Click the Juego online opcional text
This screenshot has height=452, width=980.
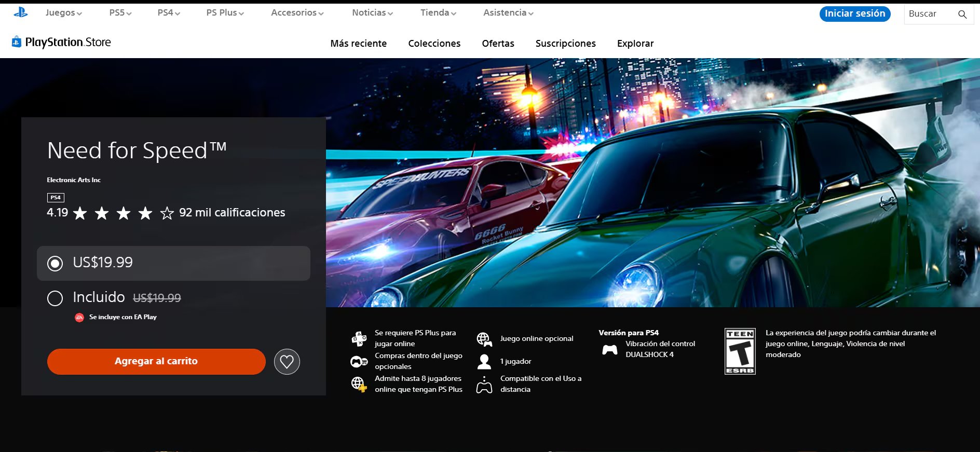(x=537, y=338)
